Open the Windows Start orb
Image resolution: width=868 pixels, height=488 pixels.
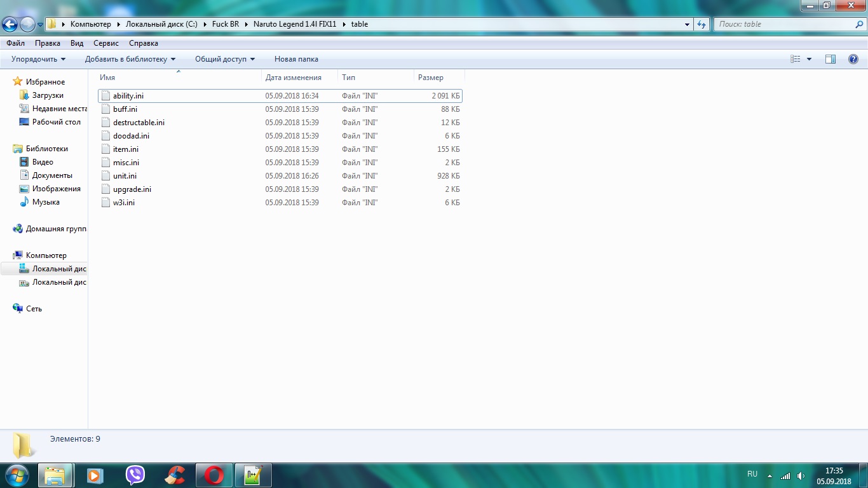click(x=17, y=475)
